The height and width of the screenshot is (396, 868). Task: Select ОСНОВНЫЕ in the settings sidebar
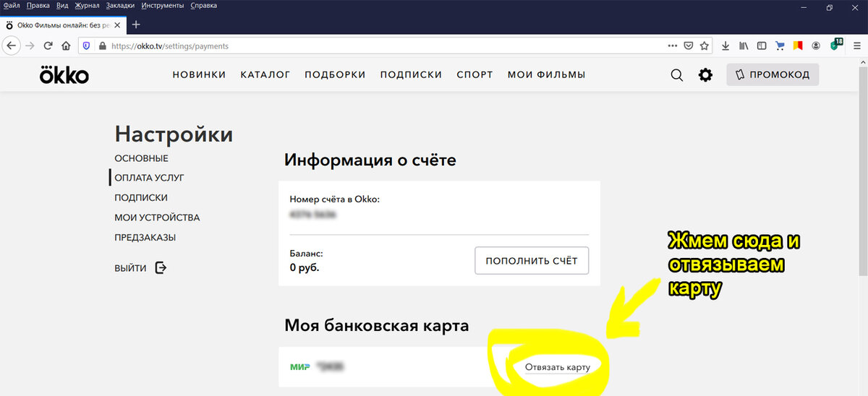click(x=141, y=158)
